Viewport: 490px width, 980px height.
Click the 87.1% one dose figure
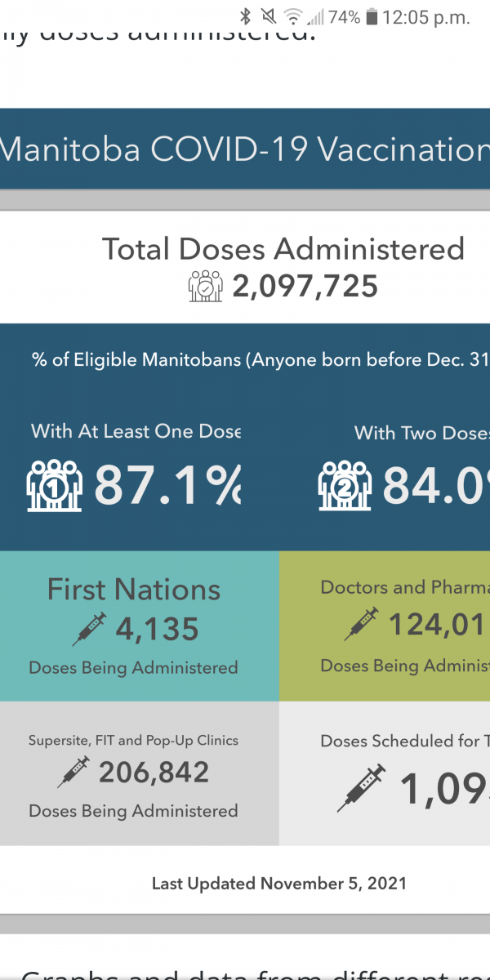click(167, 485)
